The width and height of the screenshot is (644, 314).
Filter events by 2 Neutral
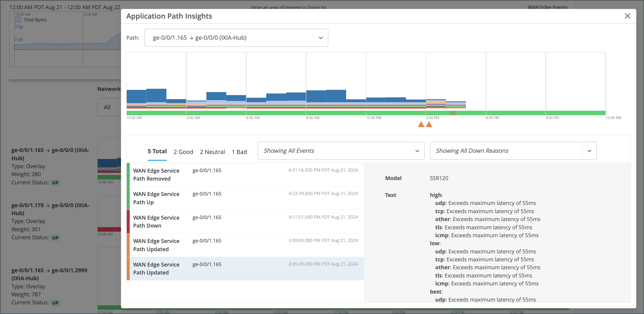click(x=212, y=152)
